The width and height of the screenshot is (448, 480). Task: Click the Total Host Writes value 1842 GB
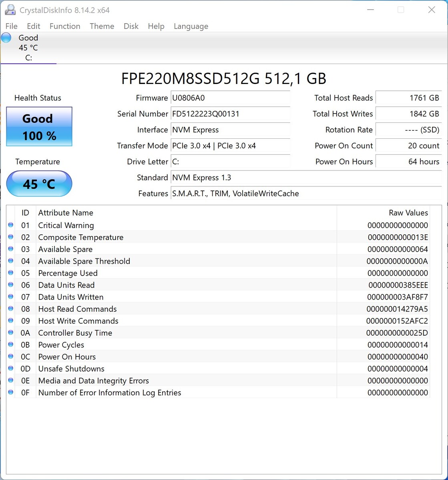click(x=409, y=114)
